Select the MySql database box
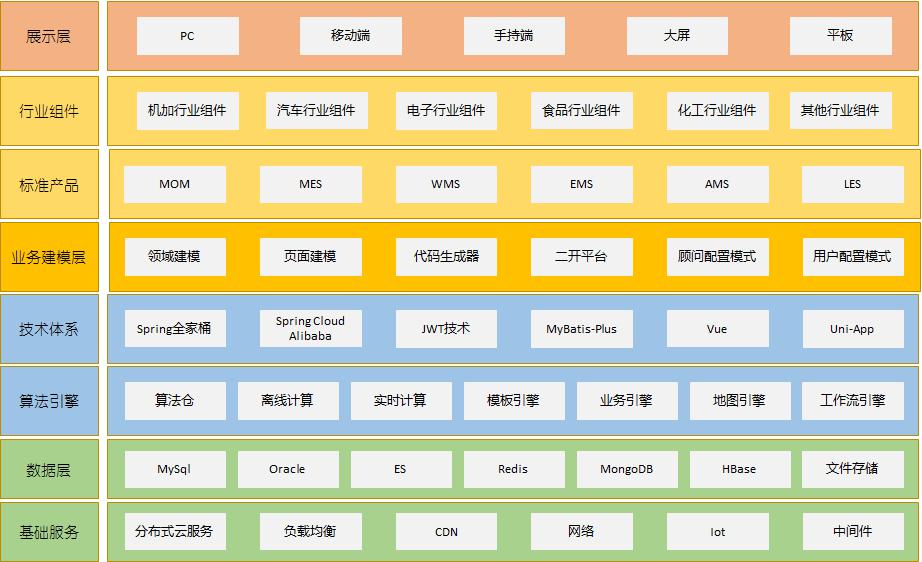 pos(175,469)
